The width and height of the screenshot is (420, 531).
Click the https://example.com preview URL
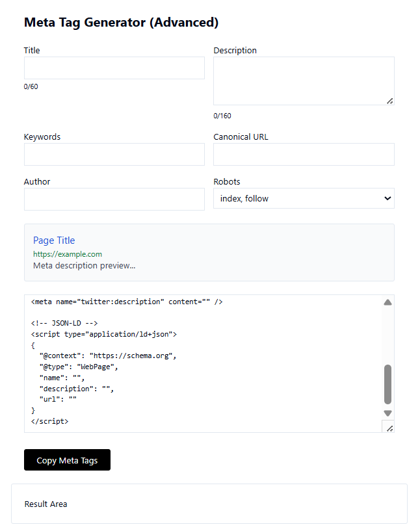coord(68,254)
